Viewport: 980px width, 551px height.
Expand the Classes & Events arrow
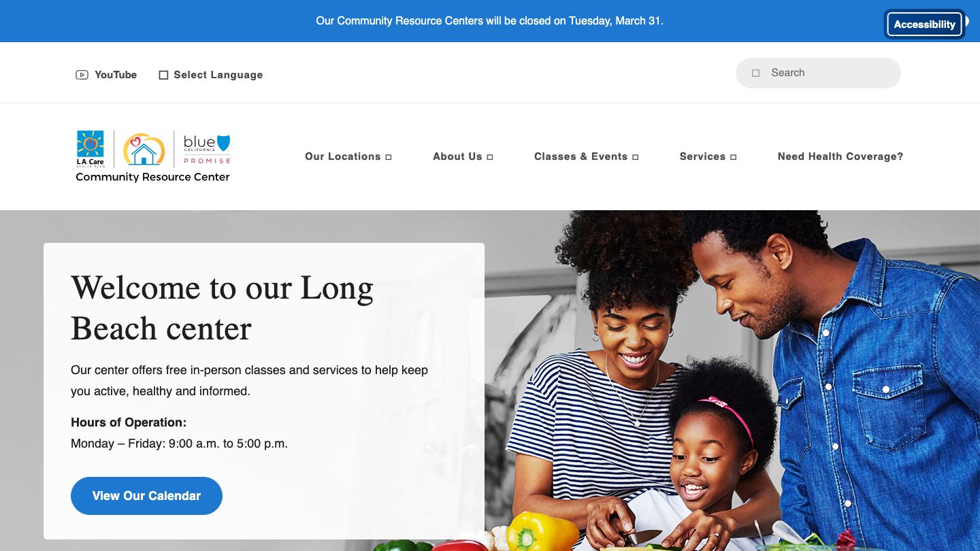(635, 157)
